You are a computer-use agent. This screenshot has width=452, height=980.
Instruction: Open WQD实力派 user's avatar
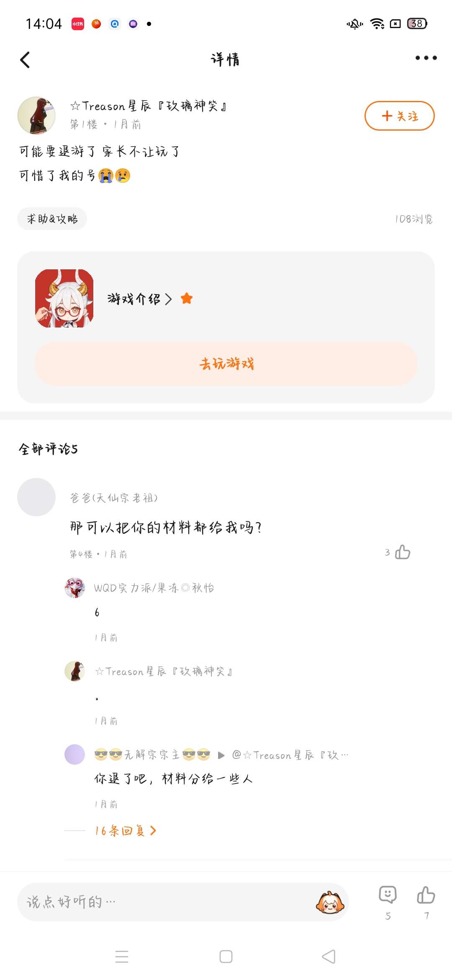pyautogui.click(x=75, y=588)
